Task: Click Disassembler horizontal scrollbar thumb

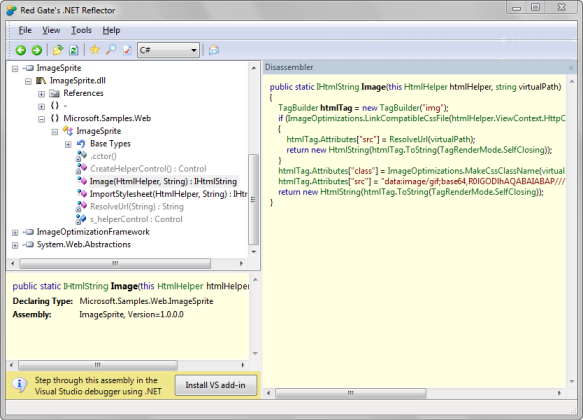Action: pyautogui.click(x=351, y=393)
